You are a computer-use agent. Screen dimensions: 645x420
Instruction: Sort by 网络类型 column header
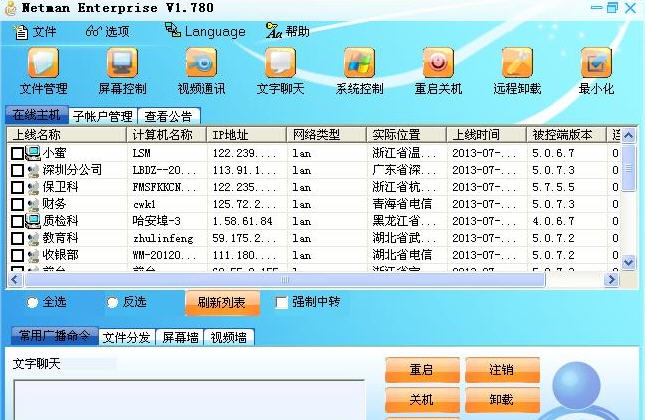point(327,135)
